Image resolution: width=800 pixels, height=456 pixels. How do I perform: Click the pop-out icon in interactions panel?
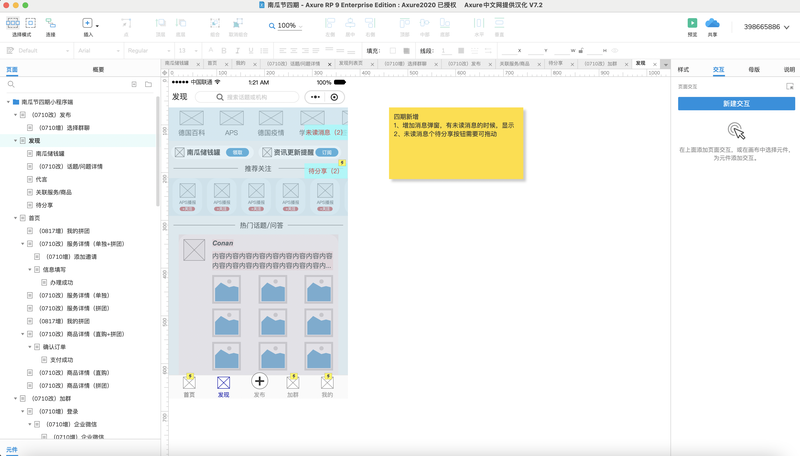click(790, 87)
